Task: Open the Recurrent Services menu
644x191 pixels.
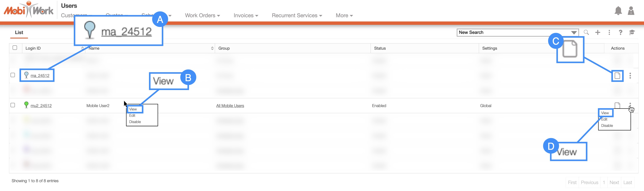Action: point(297,16)
